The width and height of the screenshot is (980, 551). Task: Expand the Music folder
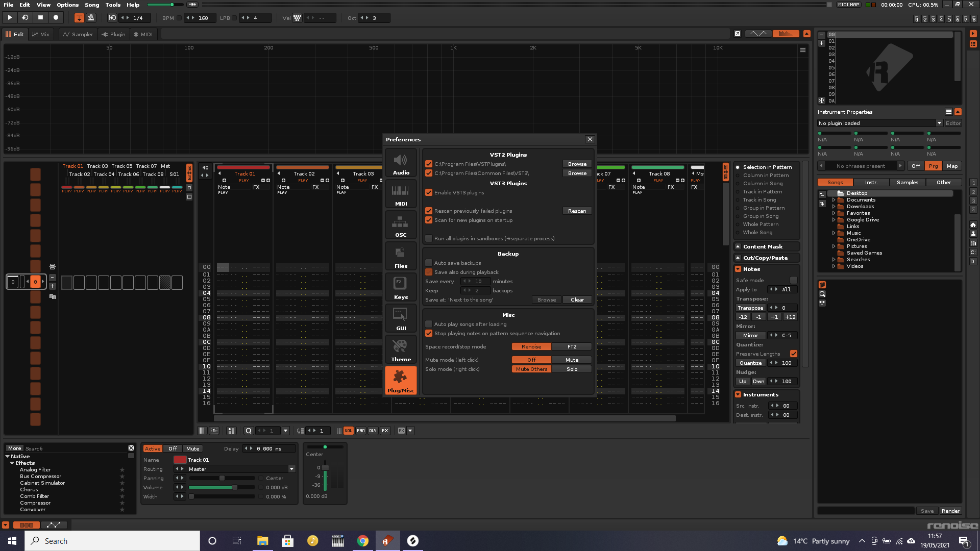834,233
